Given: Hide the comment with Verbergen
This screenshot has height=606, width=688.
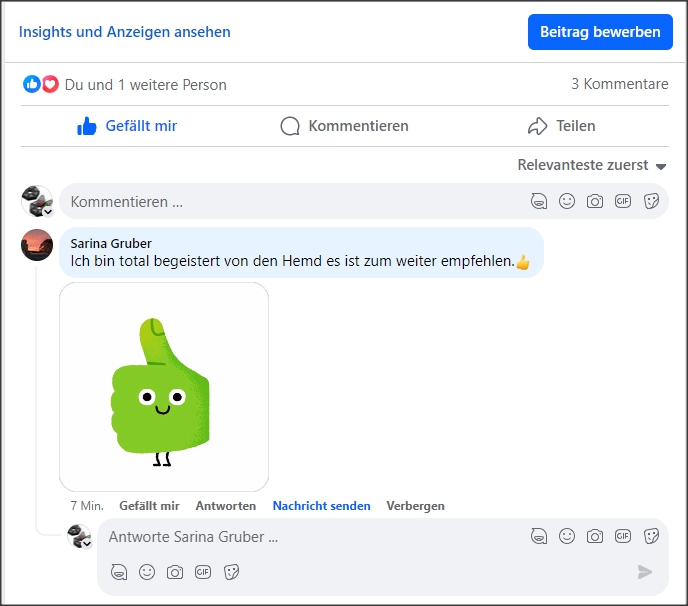Looking at the screenshot, I should click(x=415, y=506).
